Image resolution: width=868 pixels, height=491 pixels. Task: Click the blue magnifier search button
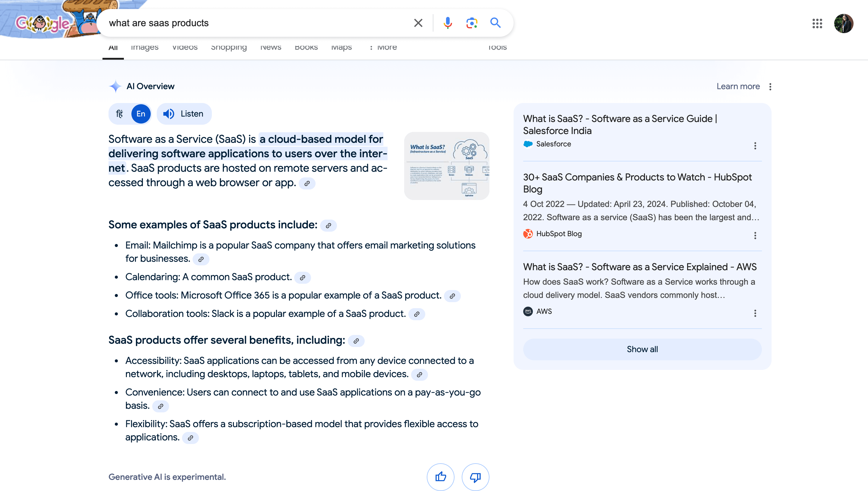click(495, 23)
